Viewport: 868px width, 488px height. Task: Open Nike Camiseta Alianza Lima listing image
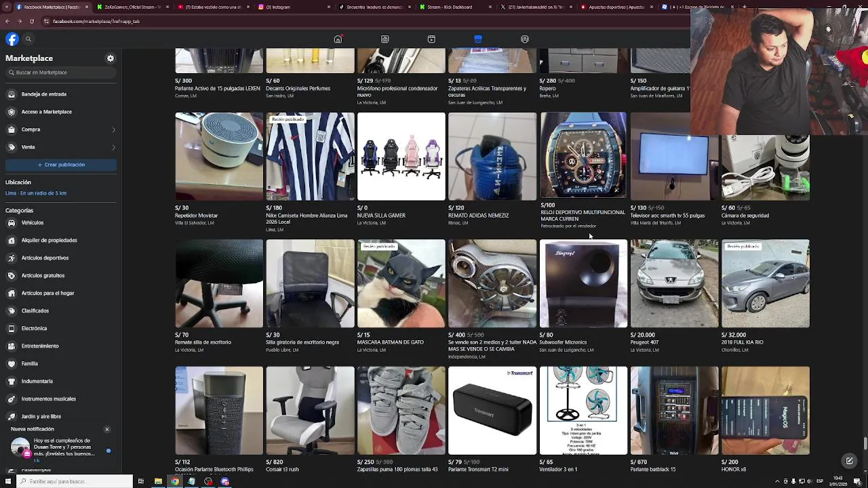(x=310, y=156)
